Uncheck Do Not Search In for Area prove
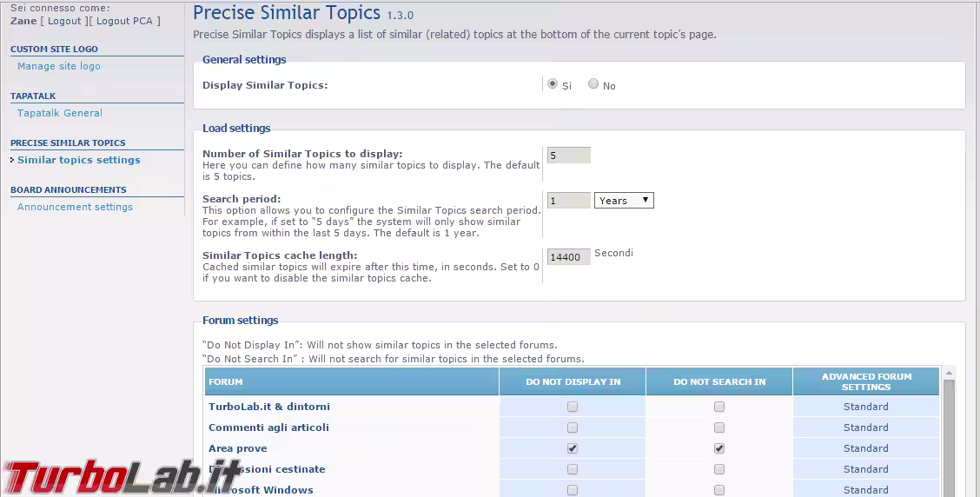The width and height of the screenshot is (980, 497). click(719, 448)
